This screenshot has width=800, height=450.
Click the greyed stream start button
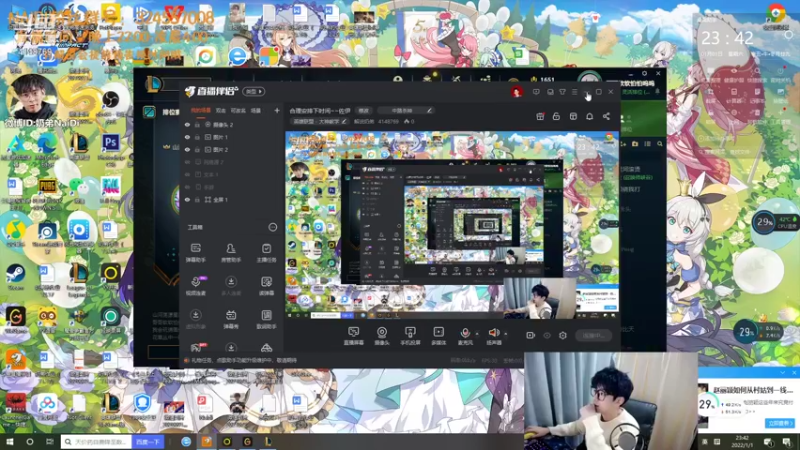tap(594, 335)
